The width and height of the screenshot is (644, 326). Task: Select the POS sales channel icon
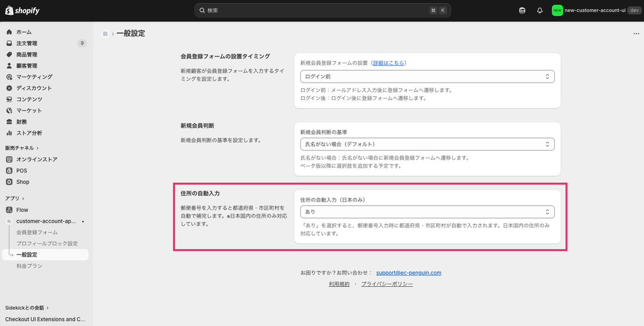tap(9, 170)
